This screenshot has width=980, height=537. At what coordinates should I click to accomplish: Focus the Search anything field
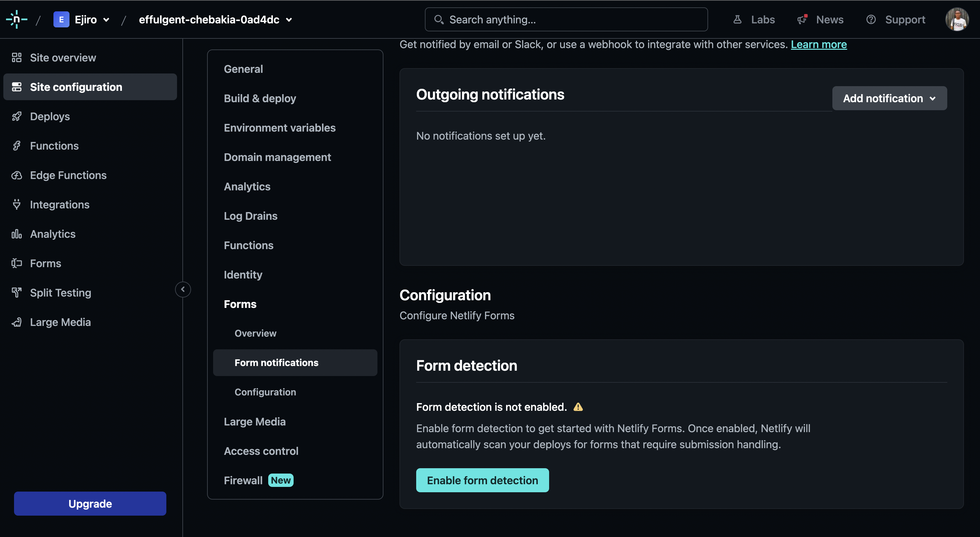click(x=566, y=19)
